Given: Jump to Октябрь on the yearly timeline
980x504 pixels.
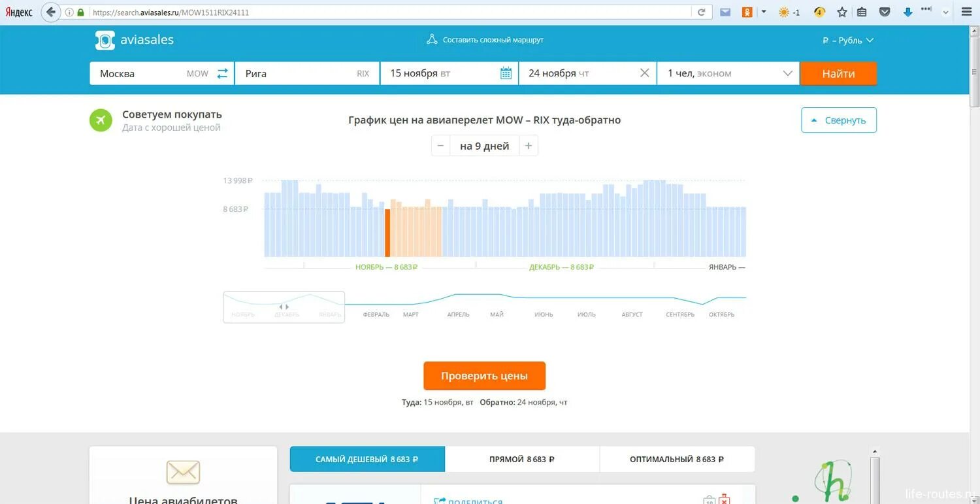Looking at the screenshot, I should [x=721, y=314].
